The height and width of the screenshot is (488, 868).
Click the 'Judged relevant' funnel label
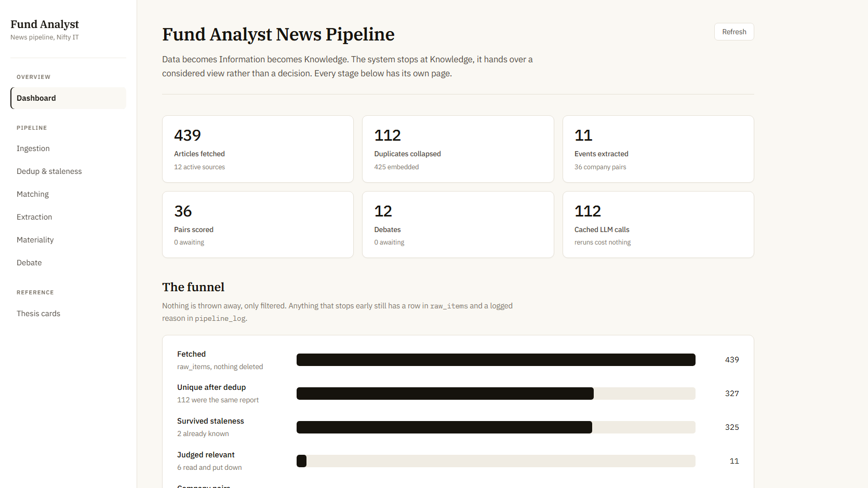coord(206,455)
